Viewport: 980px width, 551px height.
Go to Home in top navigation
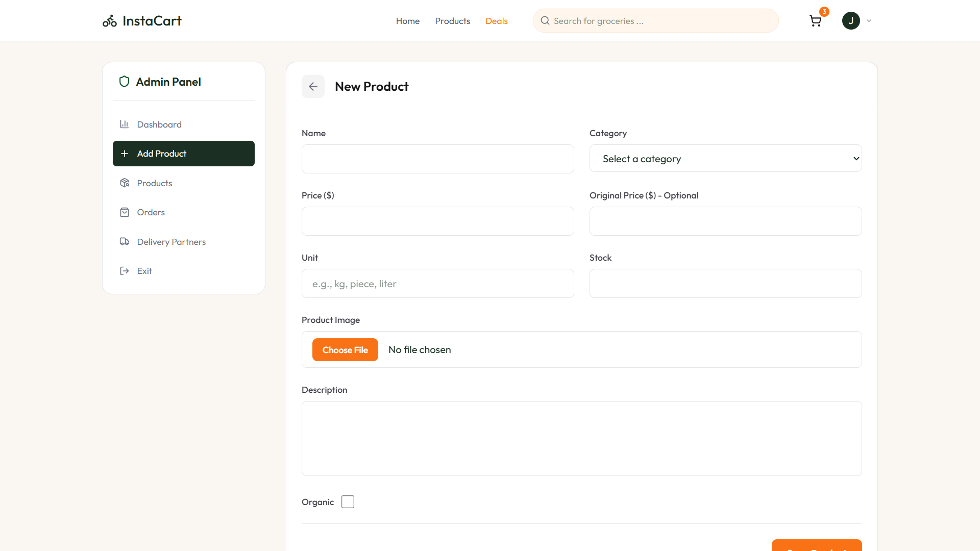click(408, 21)
